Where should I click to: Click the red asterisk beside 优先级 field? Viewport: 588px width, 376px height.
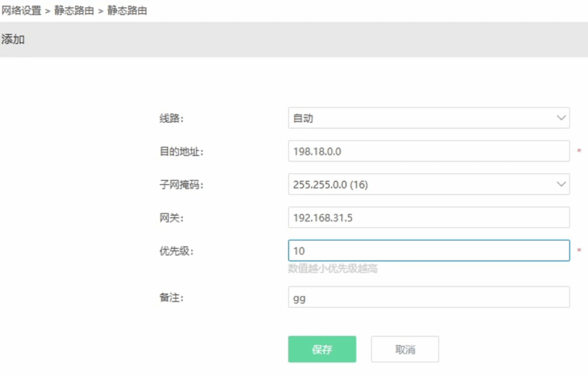point(579,251)
